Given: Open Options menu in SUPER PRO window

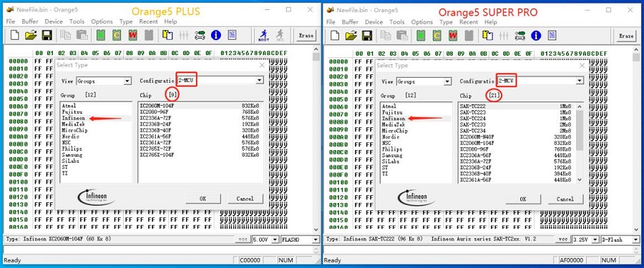Looking at the screenshot, I should [x=421, y=21].
